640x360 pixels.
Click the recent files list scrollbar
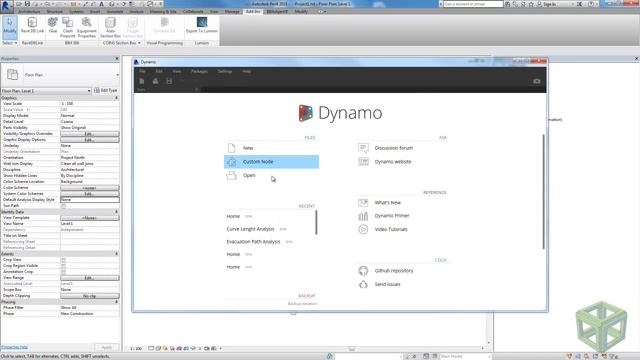coord(316,222)
